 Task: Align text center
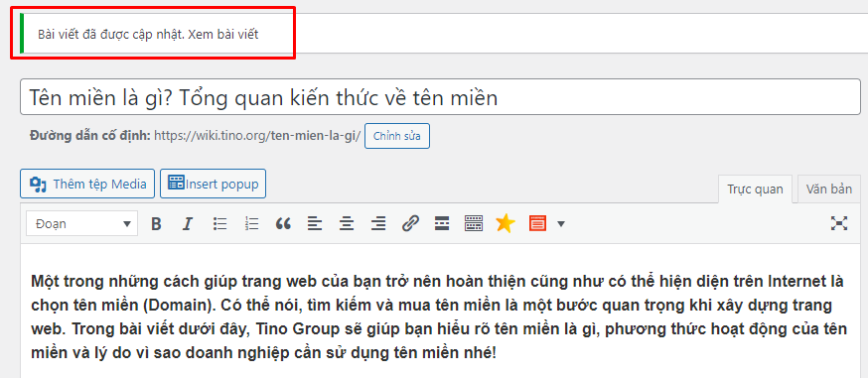point(347,224)
